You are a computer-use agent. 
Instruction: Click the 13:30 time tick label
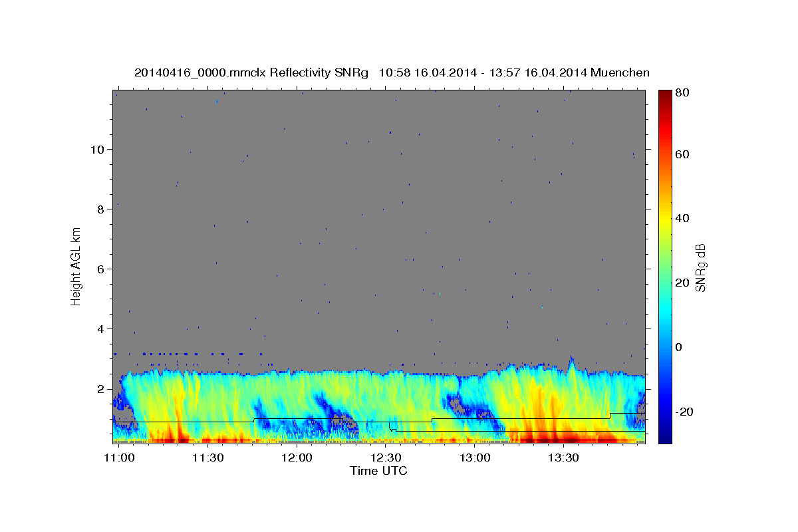click(564, 458)
